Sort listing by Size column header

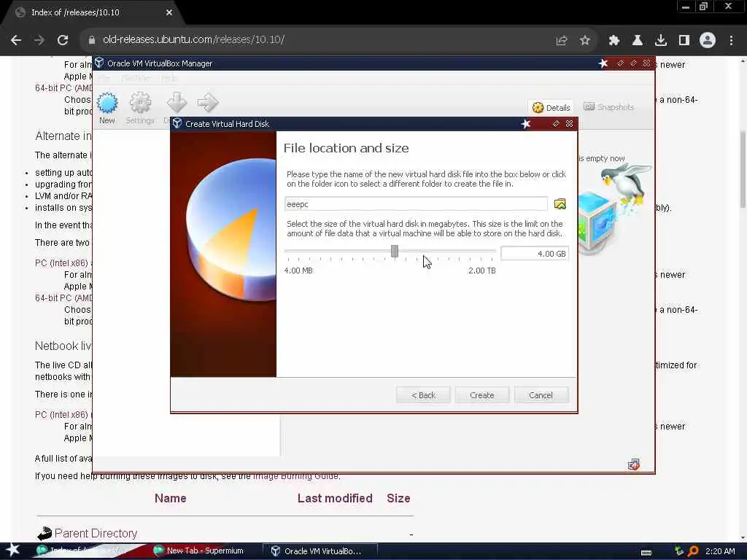pos(398,499)
